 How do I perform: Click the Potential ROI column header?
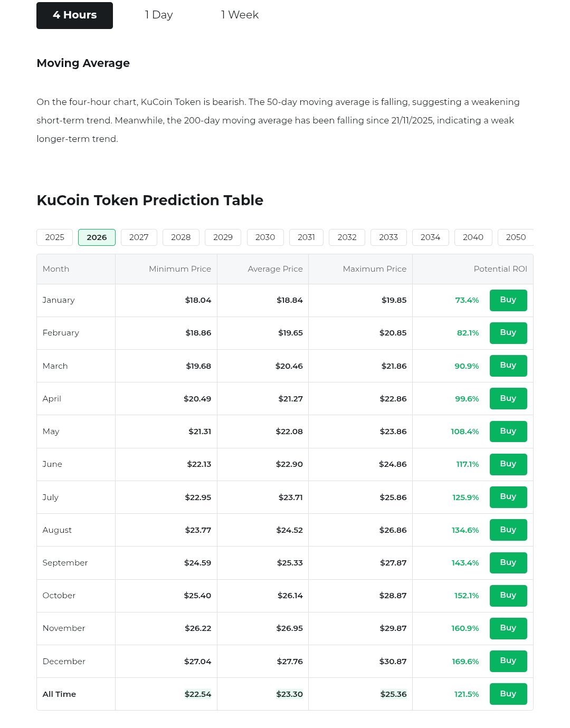click(500, 269)
